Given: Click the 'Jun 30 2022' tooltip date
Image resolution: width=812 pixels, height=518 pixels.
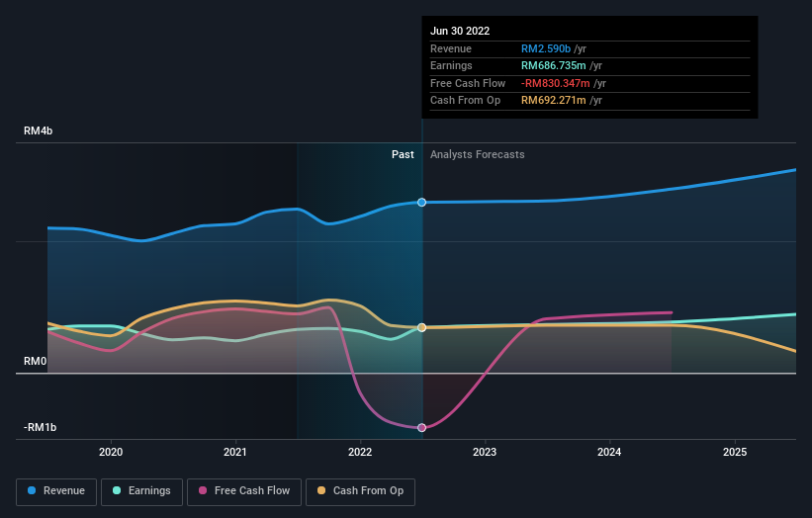Looking at the screenshot, I should click(x=460, y=31).
